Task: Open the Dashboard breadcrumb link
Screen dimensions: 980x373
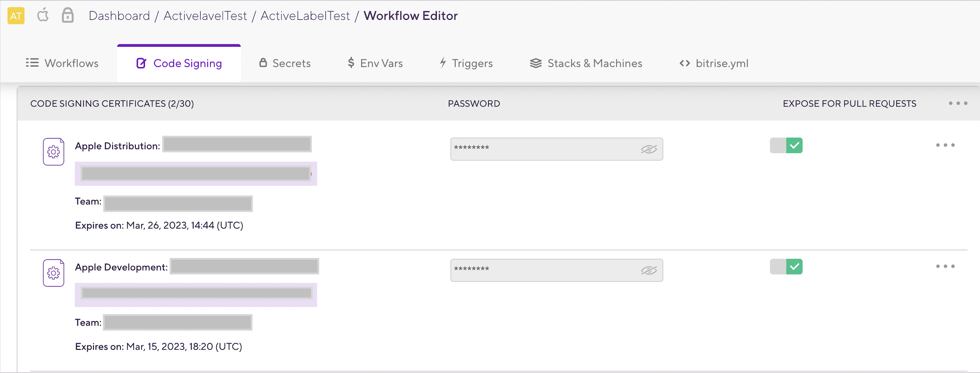Action: pos(119,16)
